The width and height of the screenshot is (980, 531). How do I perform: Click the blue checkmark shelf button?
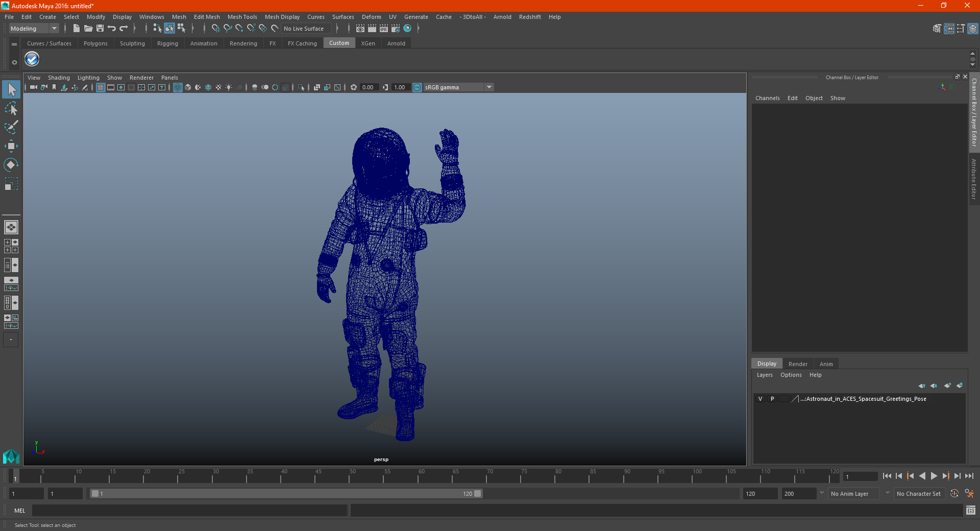pos(32,59)
